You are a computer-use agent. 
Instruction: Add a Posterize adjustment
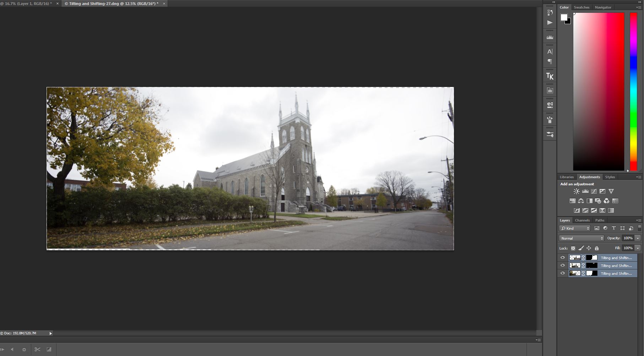(x=585, y=210)
